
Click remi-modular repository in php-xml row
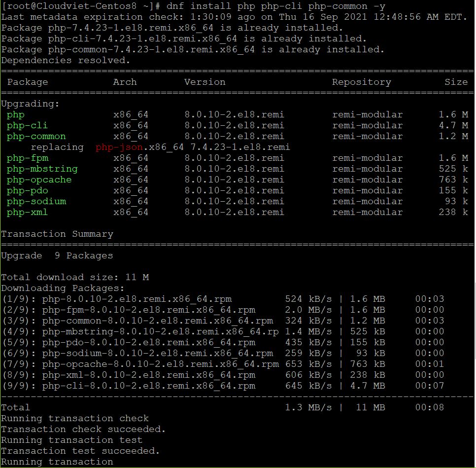coord(367,212)
